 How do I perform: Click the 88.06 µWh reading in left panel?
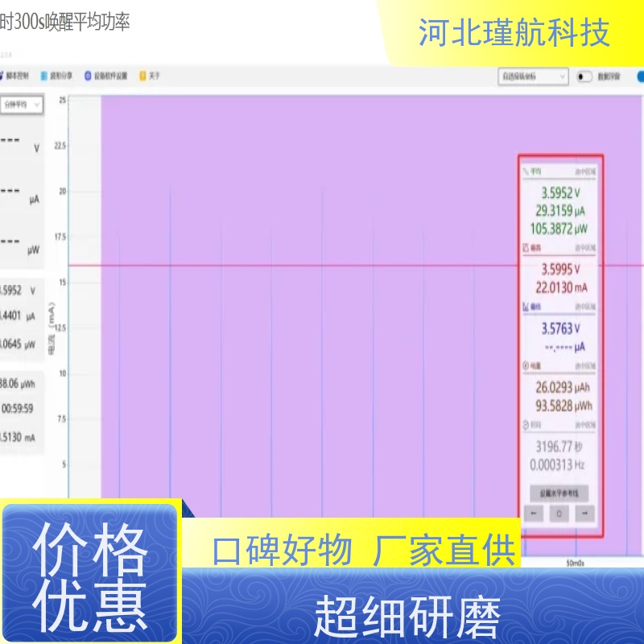[17, 384]
